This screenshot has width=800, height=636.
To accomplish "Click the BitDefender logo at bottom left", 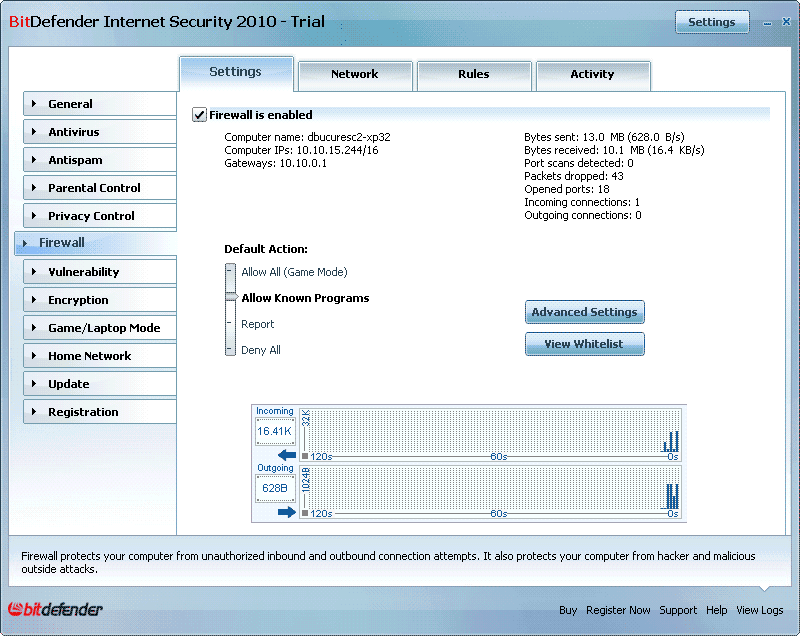I will (x=56, y=609).
